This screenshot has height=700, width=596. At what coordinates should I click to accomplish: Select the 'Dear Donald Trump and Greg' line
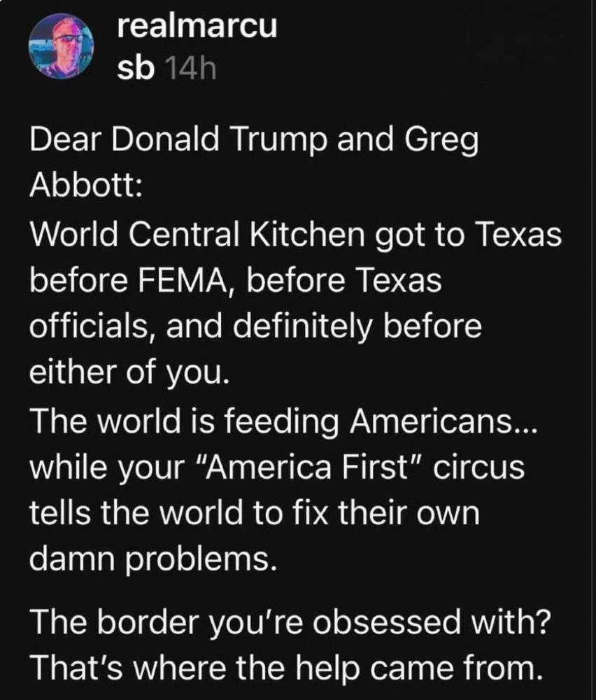[254, 141]
